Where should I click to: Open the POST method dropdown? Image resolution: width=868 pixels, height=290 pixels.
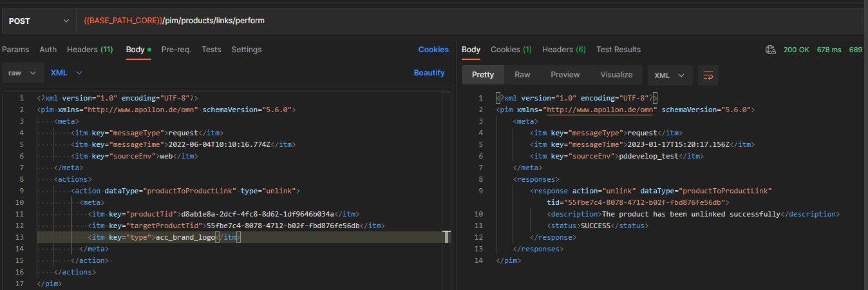tap(39, 21)
